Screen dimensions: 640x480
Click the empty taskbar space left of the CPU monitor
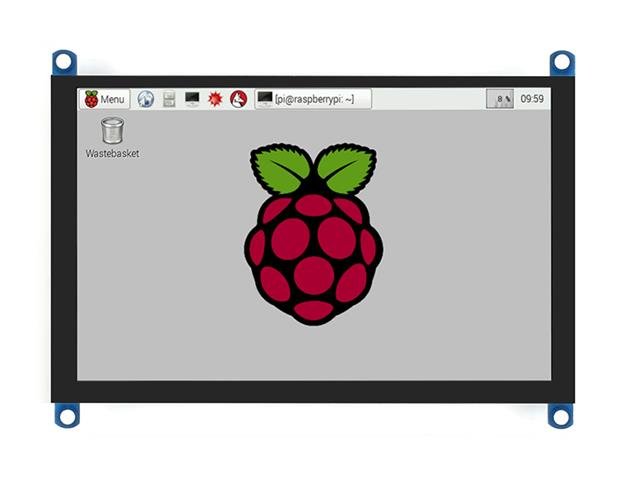[x=430, y=99]
